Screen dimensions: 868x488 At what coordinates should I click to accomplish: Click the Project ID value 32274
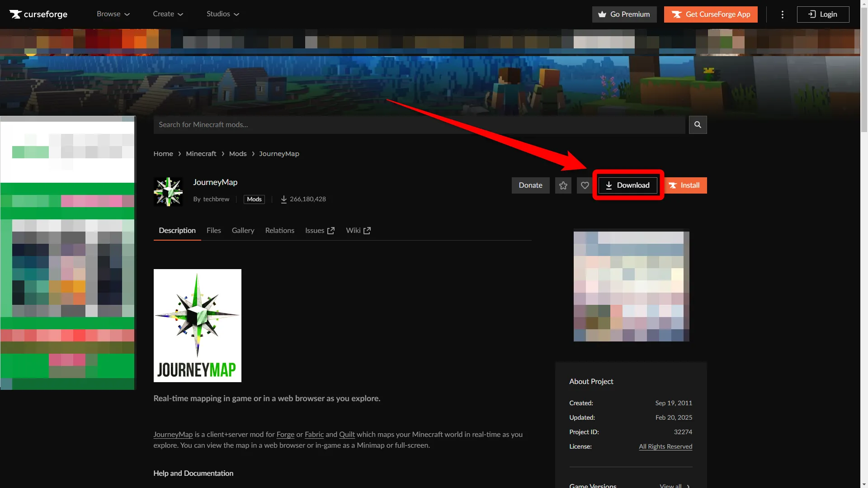click(x=683, y=432)
